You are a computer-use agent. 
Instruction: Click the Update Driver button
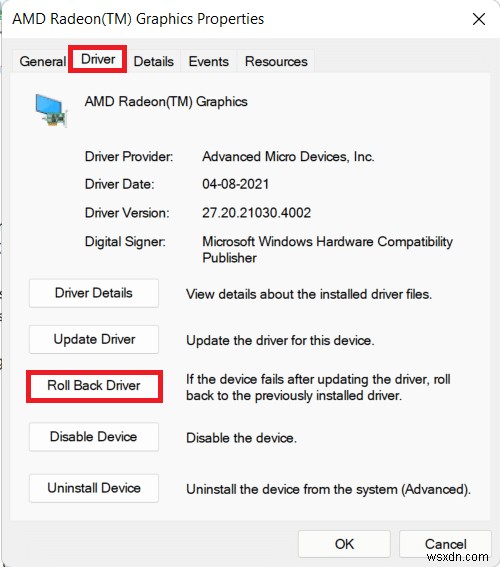click(94, 339)
